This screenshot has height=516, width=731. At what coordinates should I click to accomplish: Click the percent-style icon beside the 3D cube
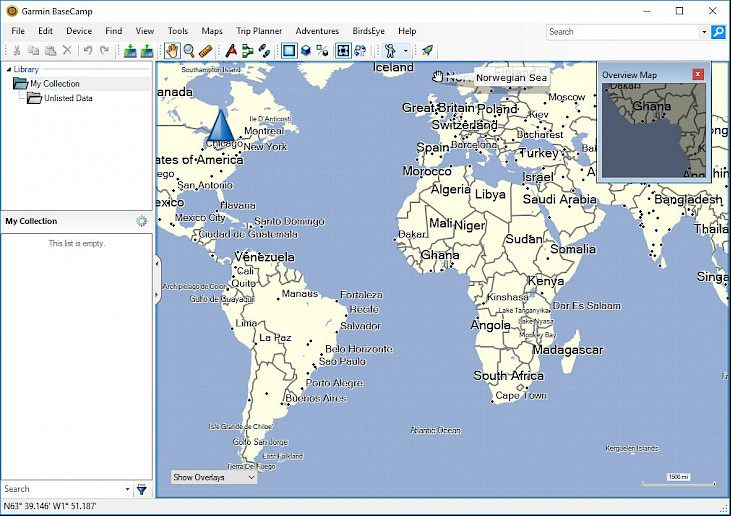click(x=322, y=50)
